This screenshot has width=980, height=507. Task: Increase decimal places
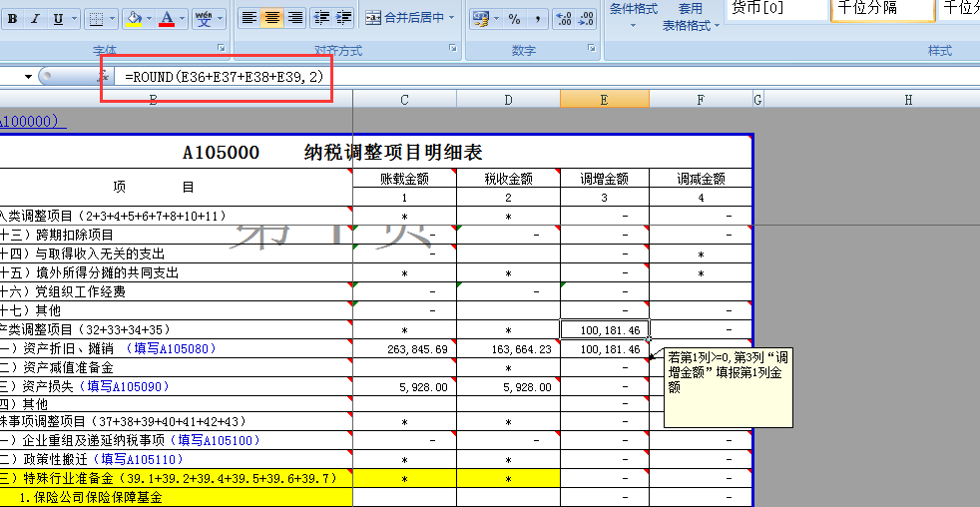click(563, 19)
